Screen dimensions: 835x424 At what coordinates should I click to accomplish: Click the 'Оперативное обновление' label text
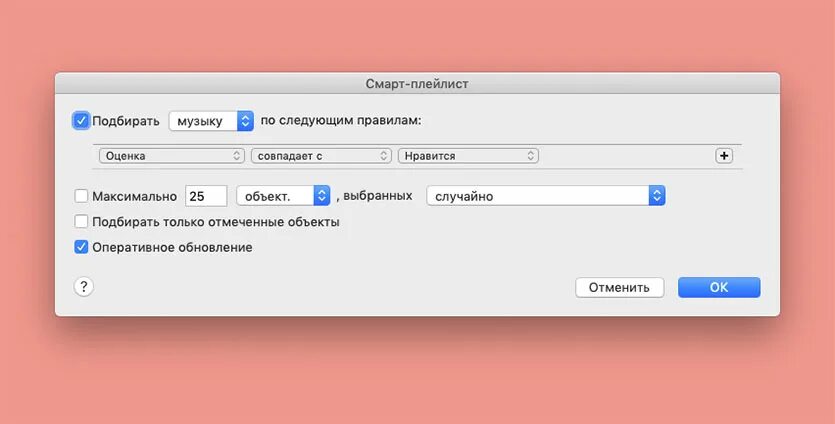(172, 247)
